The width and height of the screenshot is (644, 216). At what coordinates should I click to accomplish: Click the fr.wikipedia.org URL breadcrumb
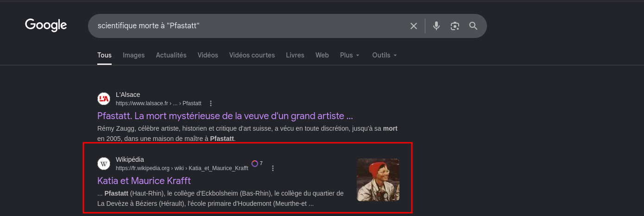click(x=182, y=168)
